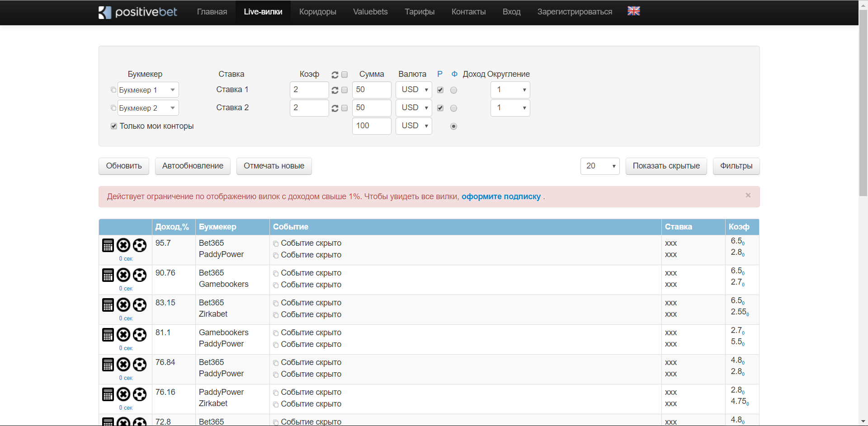Click cross circle icon in 76.84 row
This screenshot has width=868, height=426.
[123, 365]
